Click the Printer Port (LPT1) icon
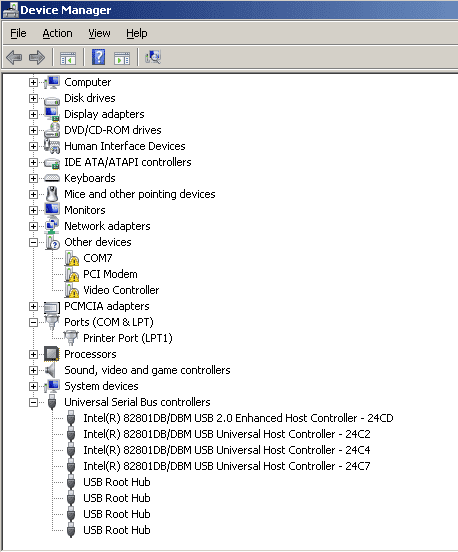 [71, 338]
